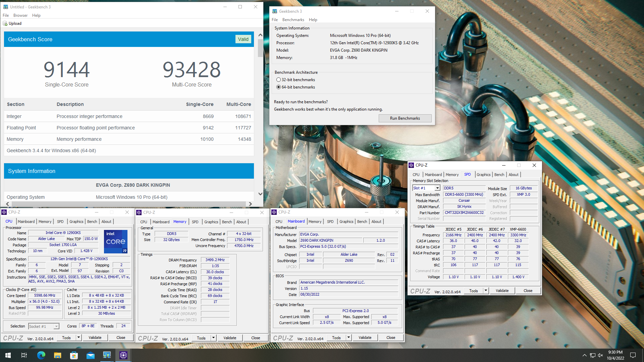Click Core Speed value 5598.66 MHz
644x362 pixels.
(45, 296)
